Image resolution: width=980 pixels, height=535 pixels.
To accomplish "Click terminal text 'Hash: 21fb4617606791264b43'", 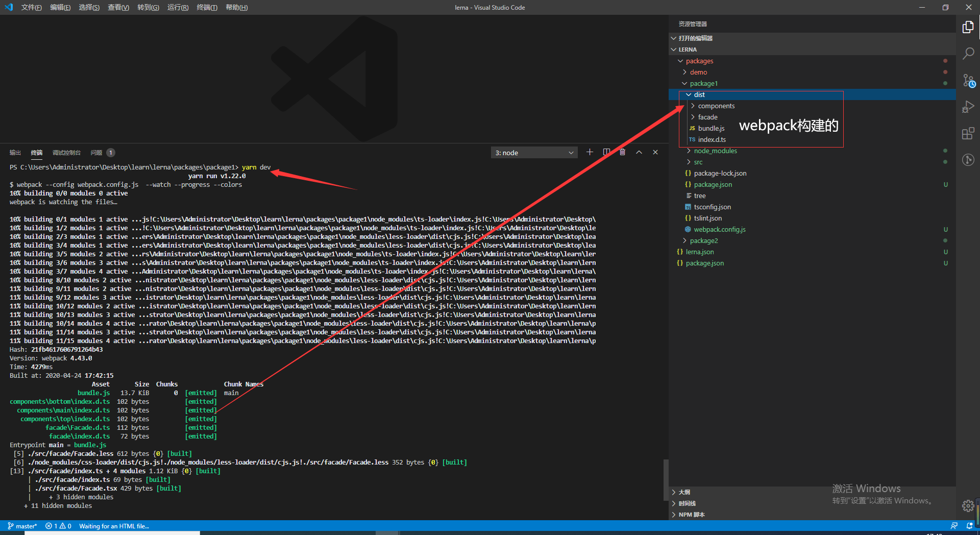I will (56, 350).
